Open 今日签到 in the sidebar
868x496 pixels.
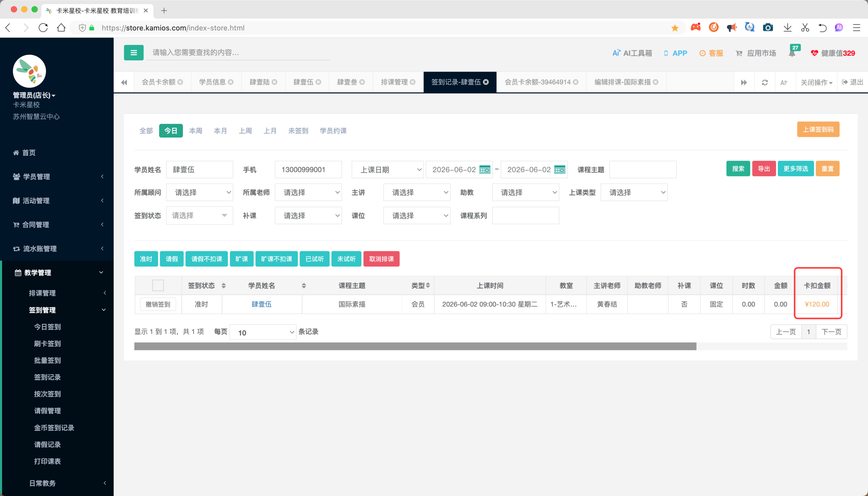pos(47,327)
